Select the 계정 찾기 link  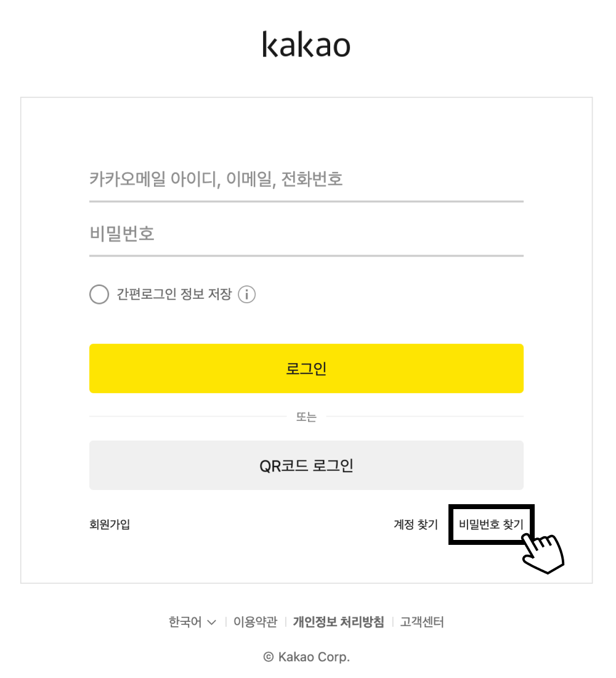[x=416, y=525]
